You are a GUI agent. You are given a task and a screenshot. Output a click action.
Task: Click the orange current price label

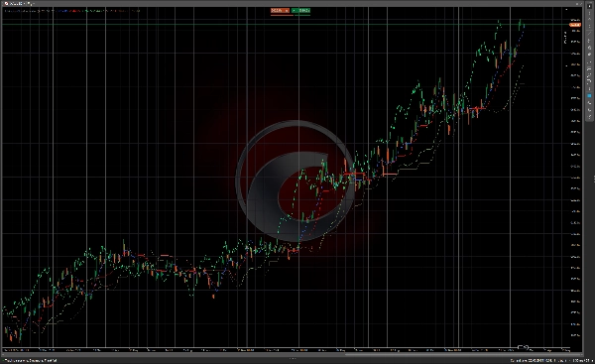point(575,25)
